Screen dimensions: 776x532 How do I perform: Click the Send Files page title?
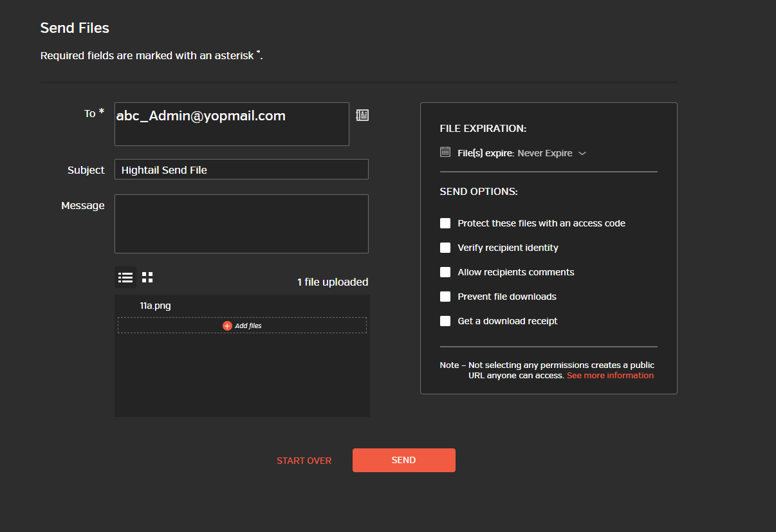pyautogui.click(x=75, y=28)
